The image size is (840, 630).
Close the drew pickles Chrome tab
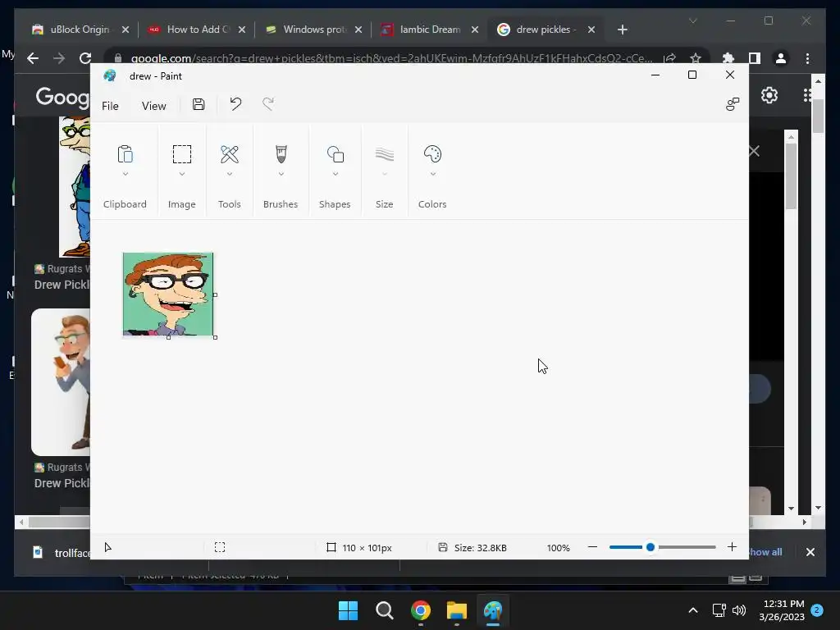click(x=591, y=30)
